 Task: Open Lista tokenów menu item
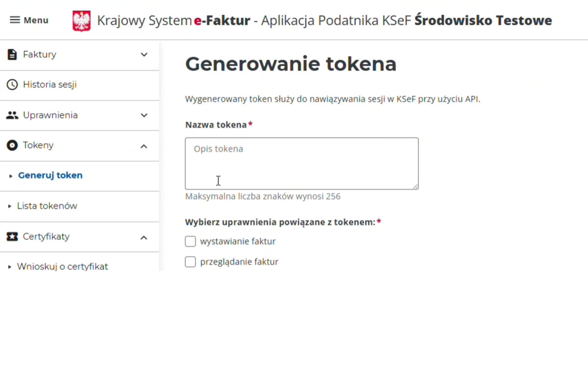47,206
